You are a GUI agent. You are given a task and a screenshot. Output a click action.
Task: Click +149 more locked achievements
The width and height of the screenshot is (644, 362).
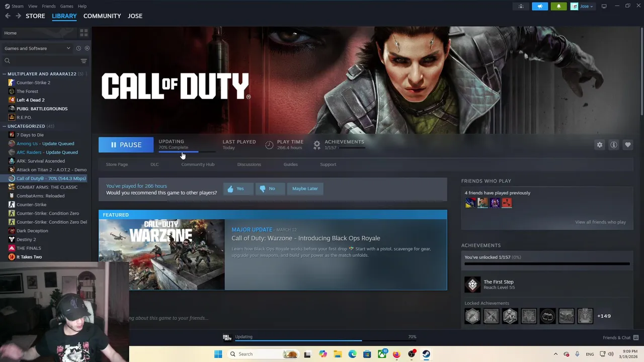coord(604,316)
